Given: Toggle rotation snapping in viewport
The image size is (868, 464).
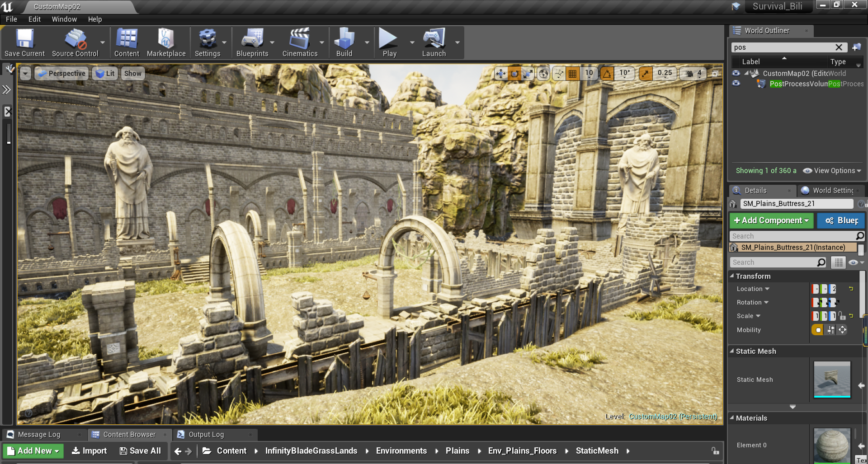Looking at the screenshot, I should [x=607, y=73].
